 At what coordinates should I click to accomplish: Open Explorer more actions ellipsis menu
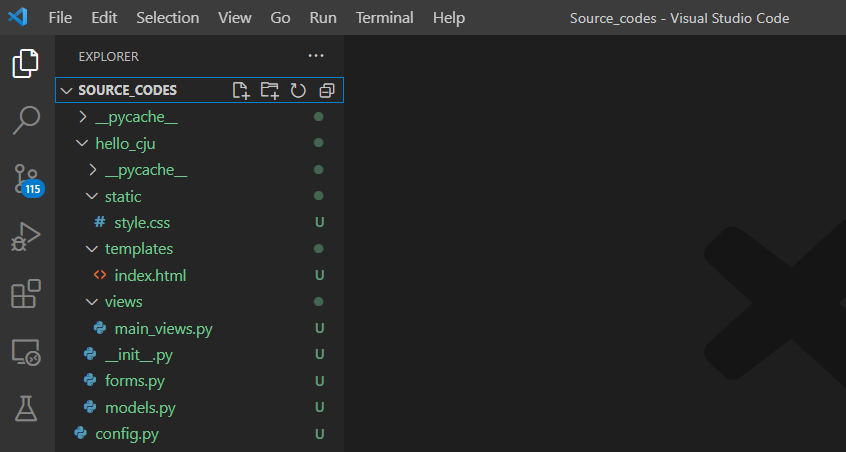coord(316,56)
